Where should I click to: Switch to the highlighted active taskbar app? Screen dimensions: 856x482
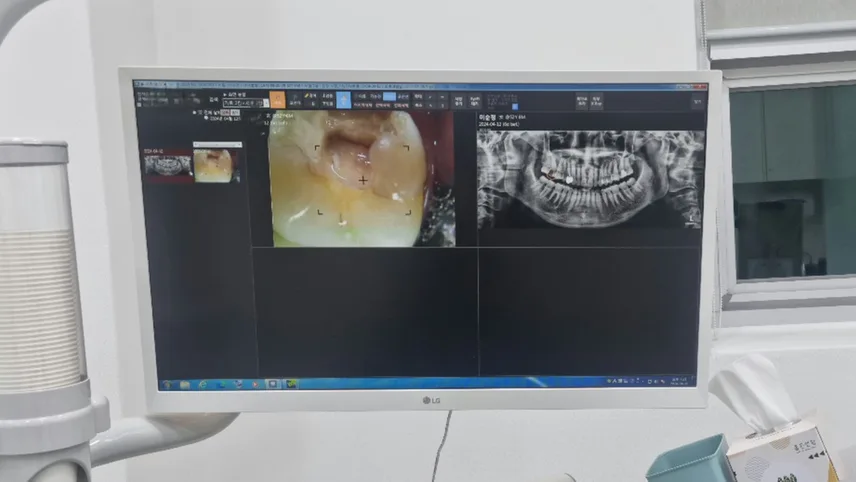point(272,384)
